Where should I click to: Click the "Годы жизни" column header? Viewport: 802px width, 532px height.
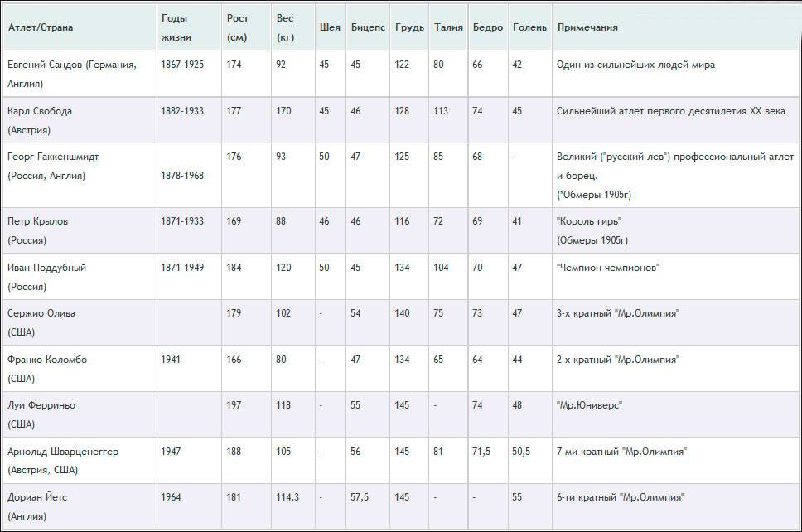click(174, 27)
